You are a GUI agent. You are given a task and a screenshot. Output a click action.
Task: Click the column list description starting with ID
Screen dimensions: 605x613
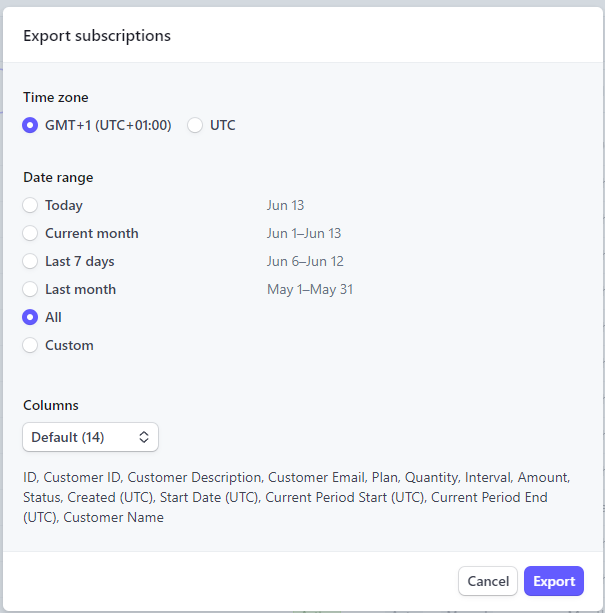(x=296, y=497)
